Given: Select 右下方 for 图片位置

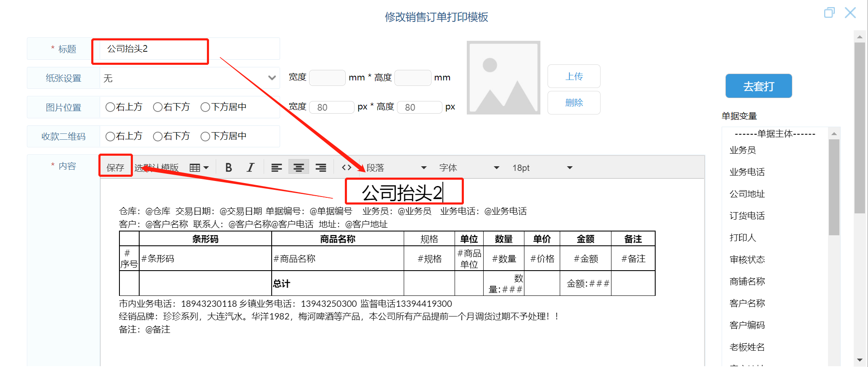Looking at the screenshot, I should [158, 107].
